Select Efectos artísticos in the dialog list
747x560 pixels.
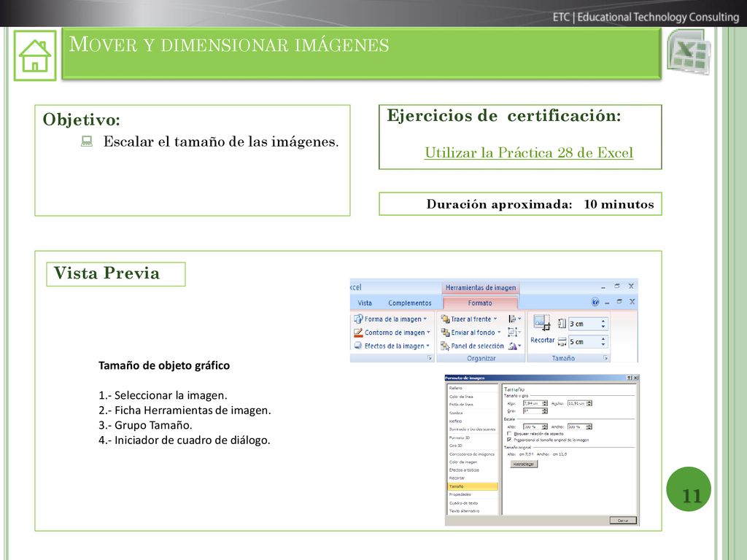tap(464, 470)
